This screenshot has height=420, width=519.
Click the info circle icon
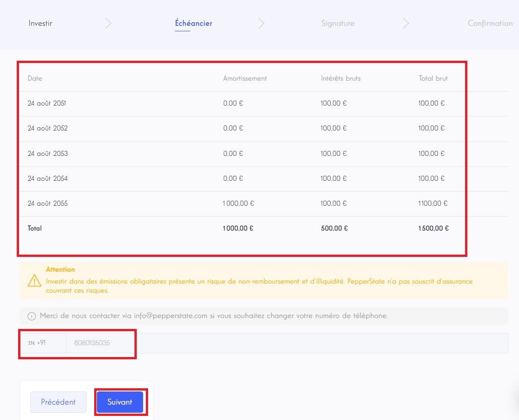pyautogui.click(x=32, y=316)
